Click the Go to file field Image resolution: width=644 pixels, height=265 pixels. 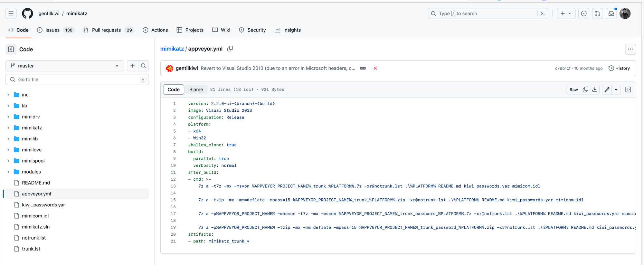77,80
